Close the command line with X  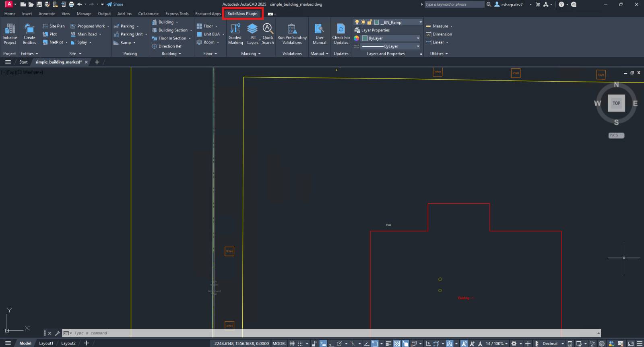pyautogui.click(x=50, y=333)
